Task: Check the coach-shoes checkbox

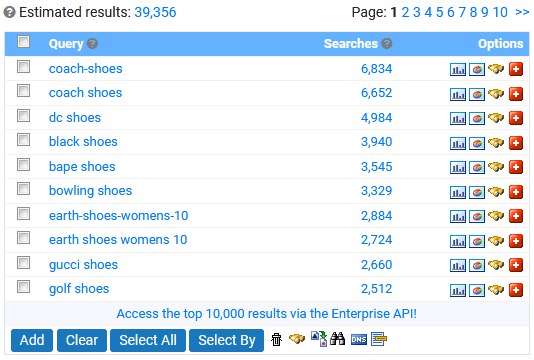Action: (23, 67)
